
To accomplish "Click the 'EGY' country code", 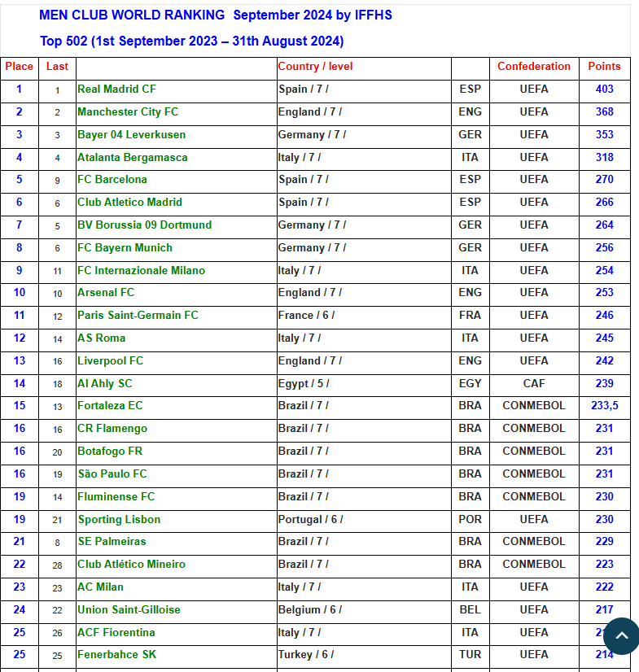I will click(470, 383).
